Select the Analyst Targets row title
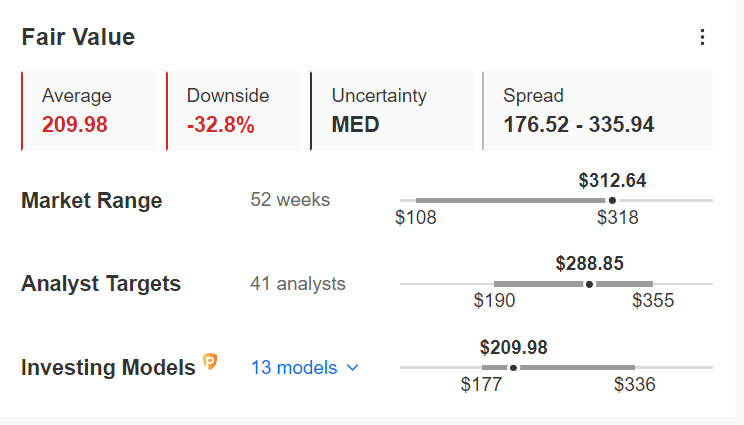Viewport: 744px width, 425px height. click(101, 284)
